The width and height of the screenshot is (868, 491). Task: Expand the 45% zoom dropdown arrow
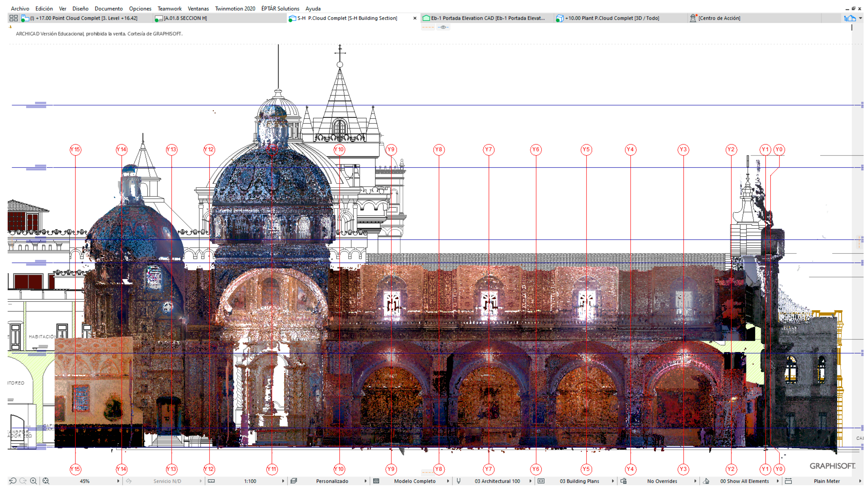click(118, 481)
